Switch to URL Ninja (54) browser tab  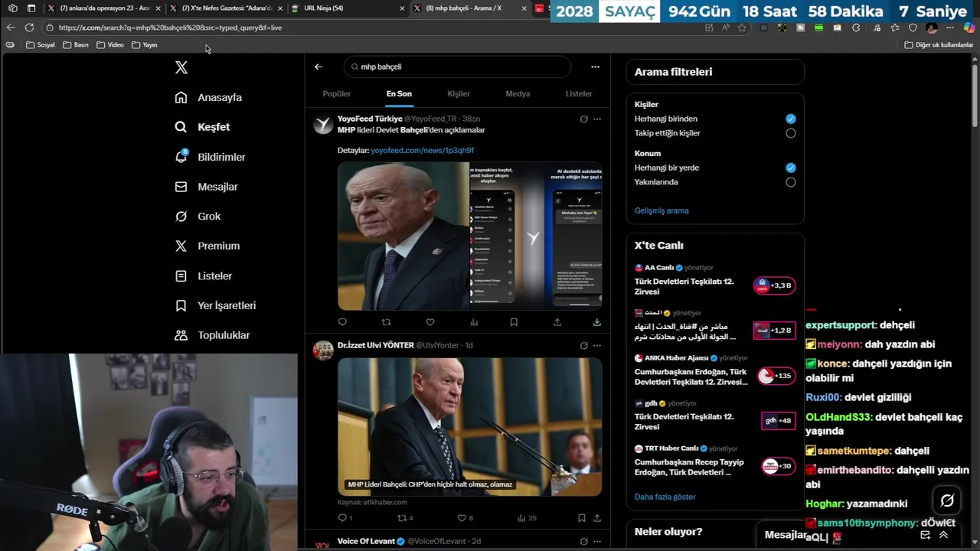(x=348, y=8)
